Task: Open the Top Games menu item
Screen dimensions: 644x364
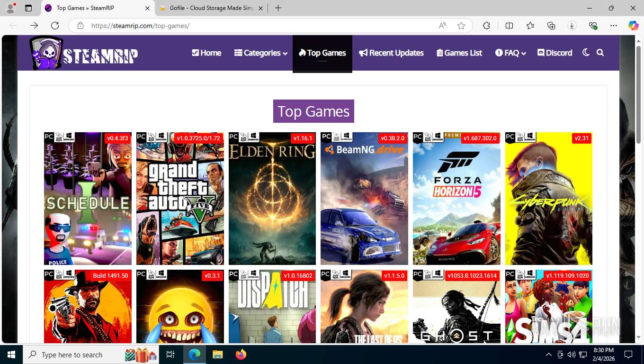Action: click(x=322, y=53)
